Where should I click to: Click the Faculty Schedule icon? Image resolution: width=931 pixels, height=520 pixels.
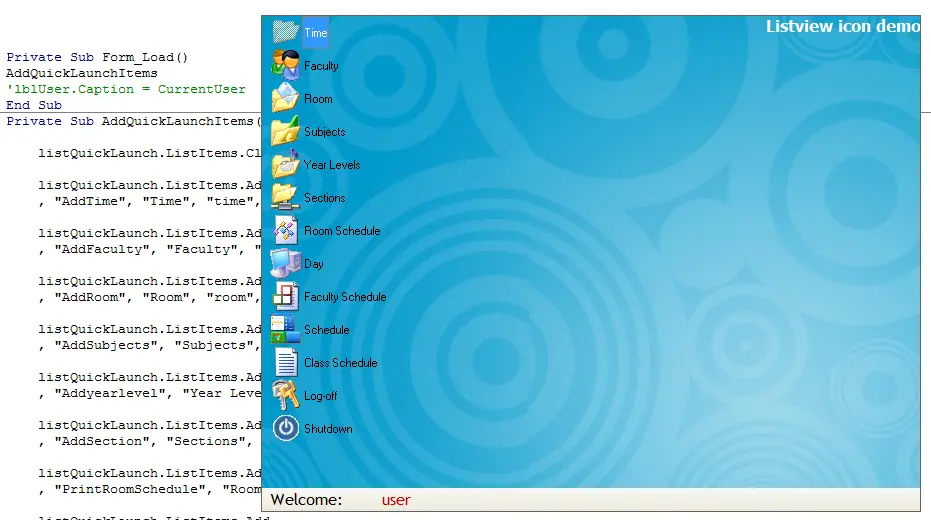tap(286, 296)
